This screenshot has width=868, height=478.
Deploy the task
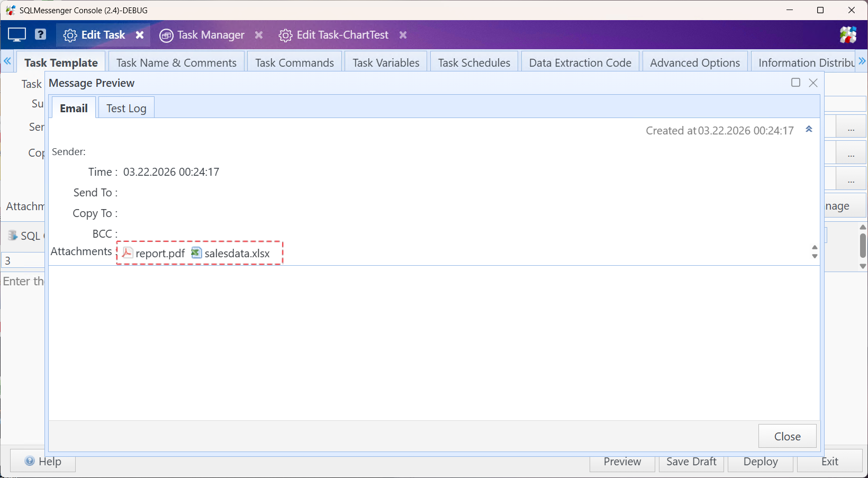point(760,461)
